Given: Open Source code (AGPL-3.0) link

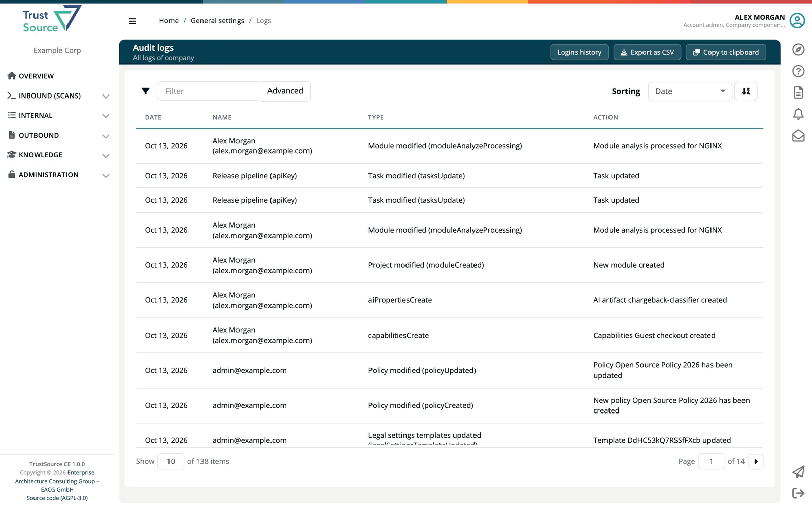Looking at the screenshot, I should pyautogui.click(x=57, y=498).
